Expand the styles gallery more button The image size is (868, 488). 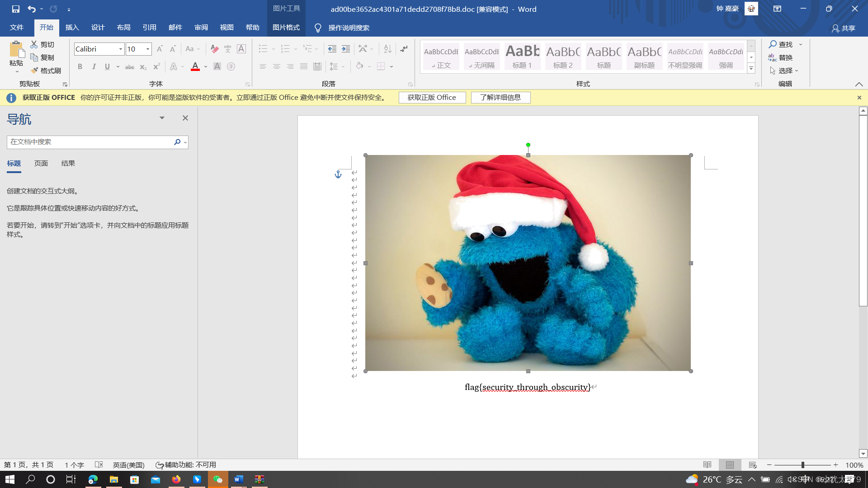coord(751,69)
